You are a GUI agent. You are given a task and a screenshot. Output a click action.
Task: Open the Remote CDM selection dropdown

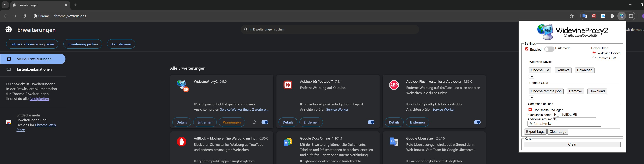(x=532, y=98)
